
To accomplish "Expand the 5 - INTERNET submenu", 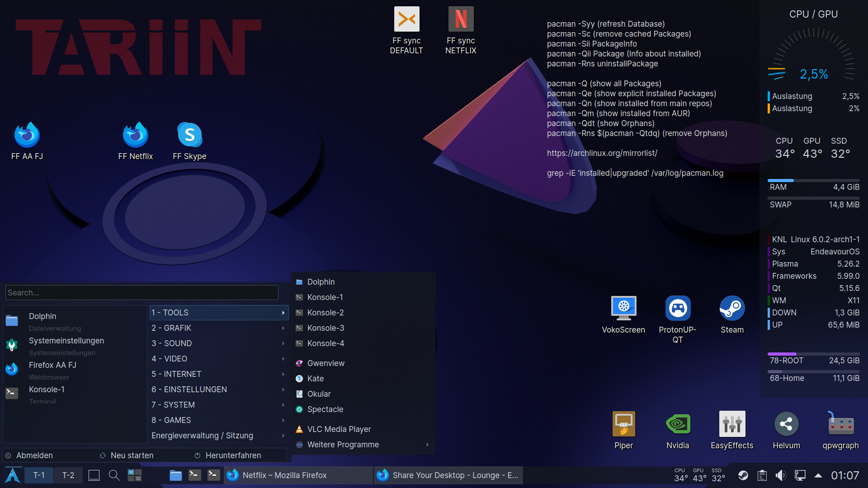I will coord(219,374).
